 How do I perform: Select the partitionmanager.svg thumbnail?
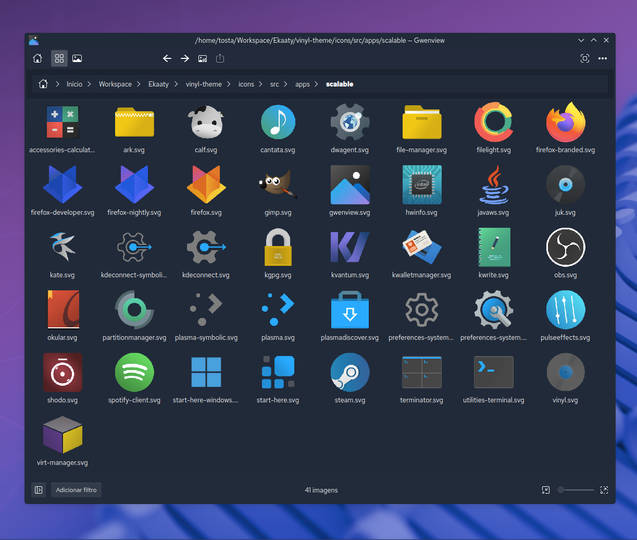(134, 310)
